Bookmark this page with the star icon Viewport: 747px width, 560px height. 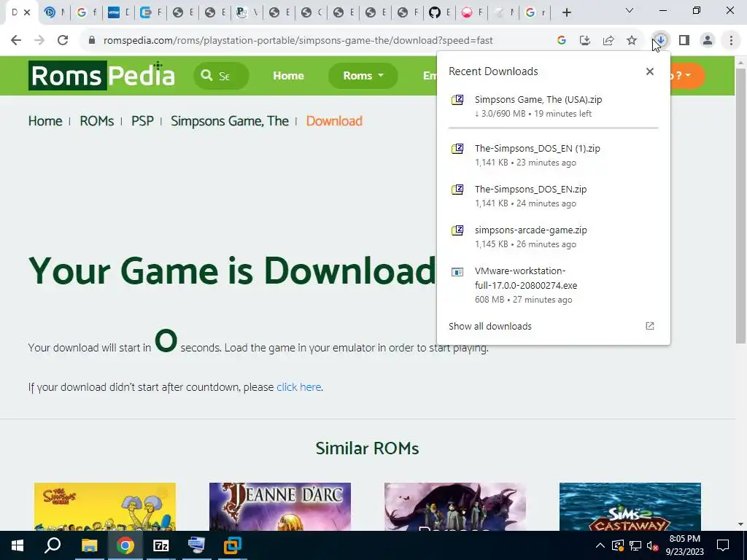click(x=632, y=41)
